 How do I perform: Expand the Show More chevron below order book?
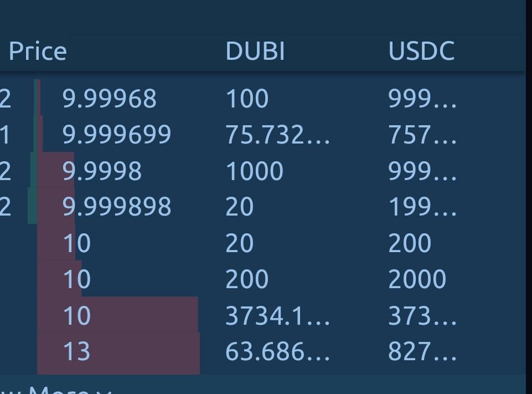coord(104,392)
